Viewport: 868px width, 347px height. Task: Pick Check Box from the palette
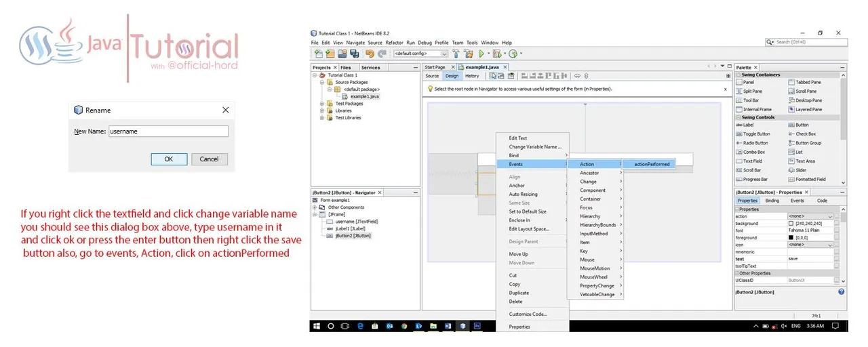[x=802, y=134]
